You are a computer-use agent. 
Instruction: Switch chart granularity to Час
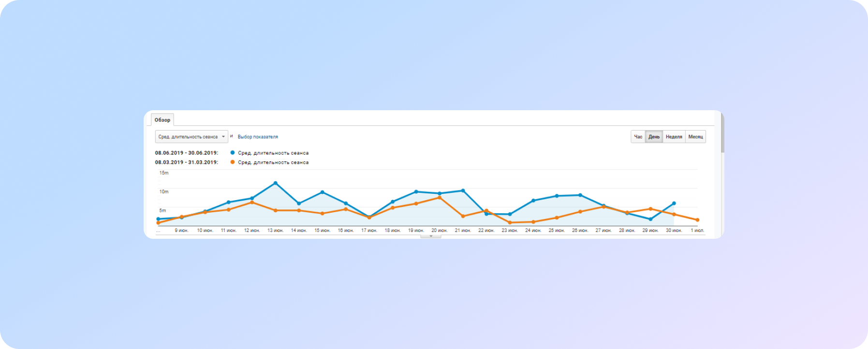tap(638, 137)
